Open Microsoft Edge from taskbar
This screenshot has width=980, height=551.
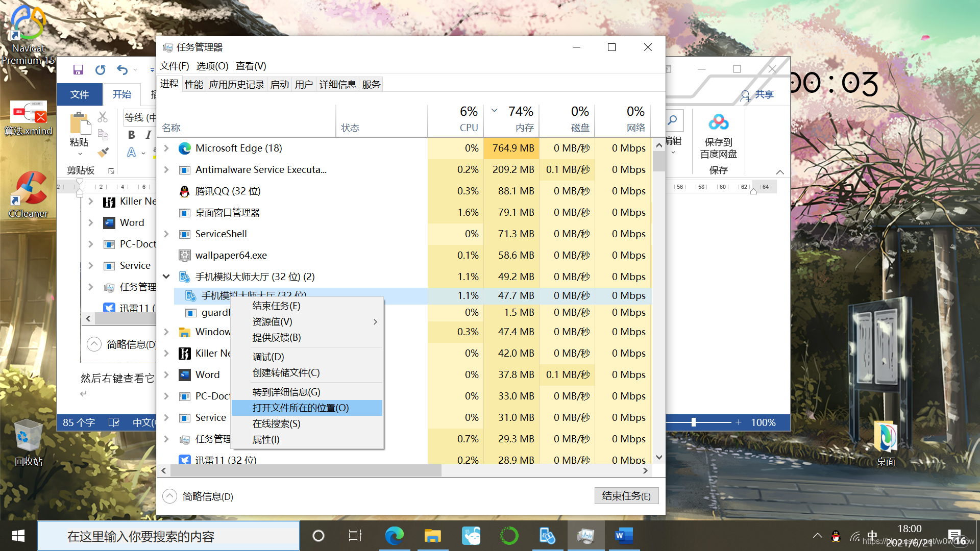coord(394,536)
